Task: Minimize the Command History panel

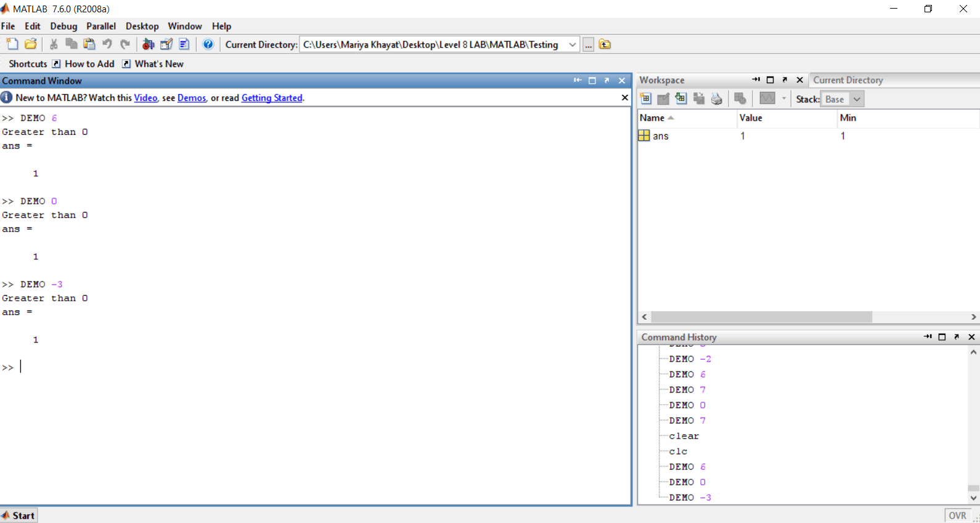Action: point(928,337)
